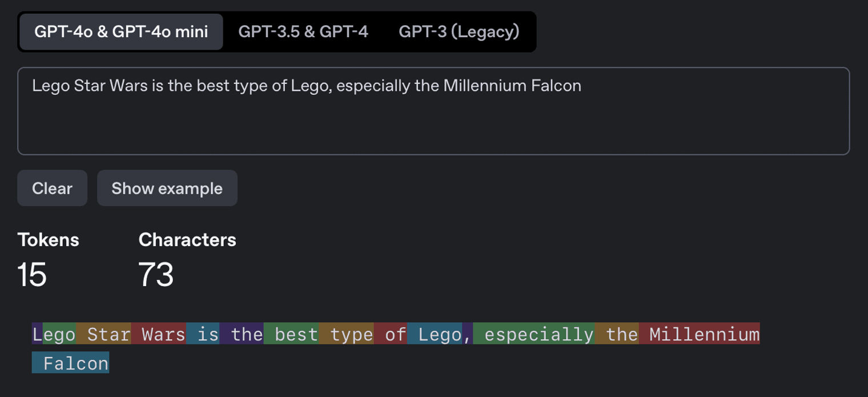Click the Tokens count value 15

(x=32, y=274)
